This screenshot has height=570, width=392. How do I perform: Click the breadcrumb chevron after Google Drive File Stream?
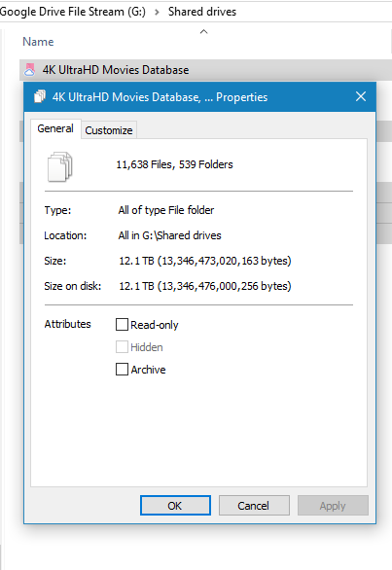pyautogui.click(x=157, y=12)
